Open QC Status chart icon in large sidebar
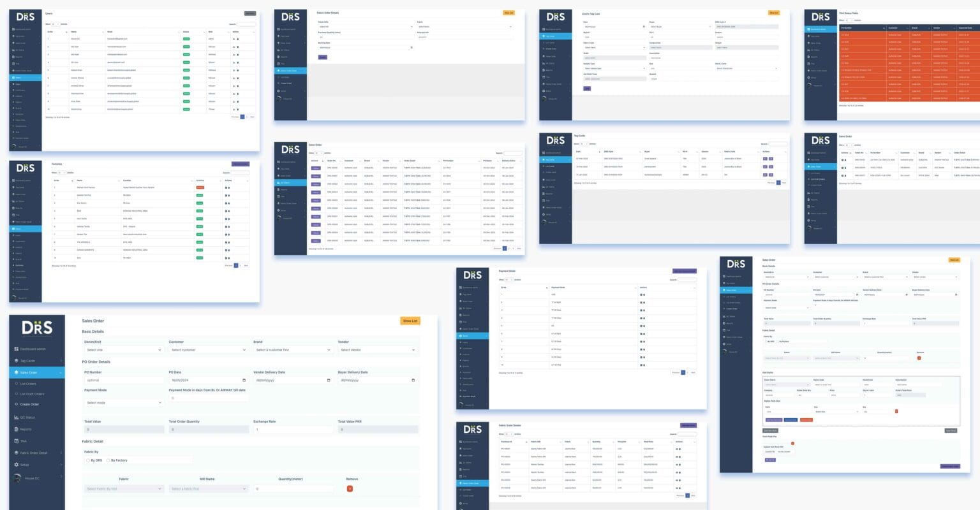 16,418
